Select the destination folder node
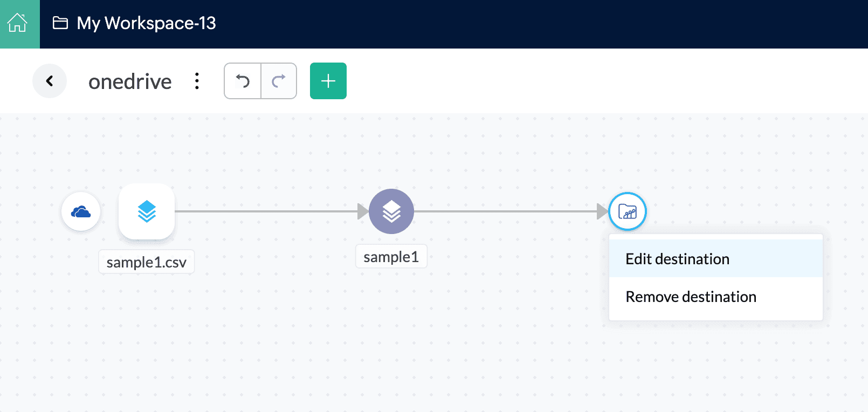The image size is (868, 412). (x=628, y=211)
